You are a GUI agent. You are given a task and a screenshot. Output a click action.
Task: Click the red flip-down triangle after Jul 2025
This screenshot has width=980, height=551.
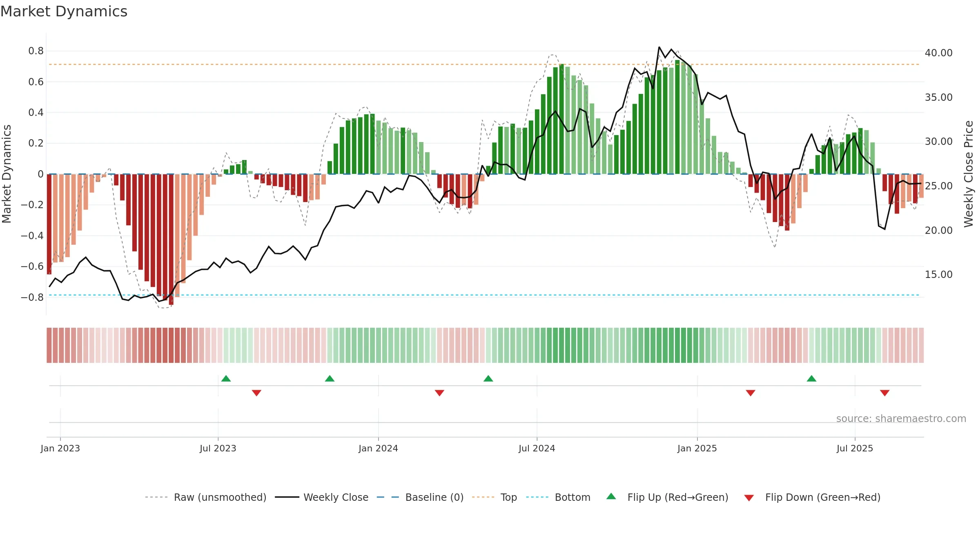tap(885, 393)
